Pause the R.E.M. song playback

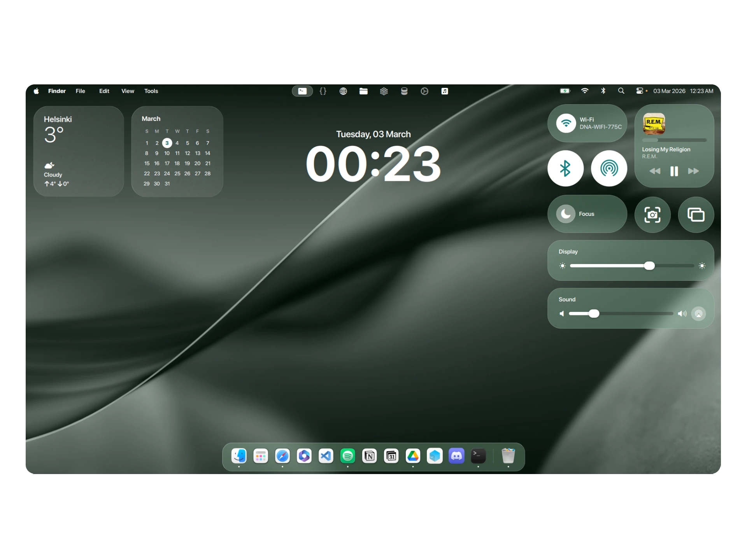tap(674, 171)
